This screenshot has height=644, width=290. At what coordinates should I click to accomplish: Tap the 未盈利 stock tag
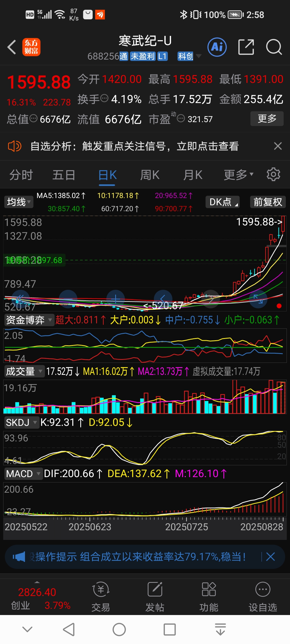tap(143, 56)
